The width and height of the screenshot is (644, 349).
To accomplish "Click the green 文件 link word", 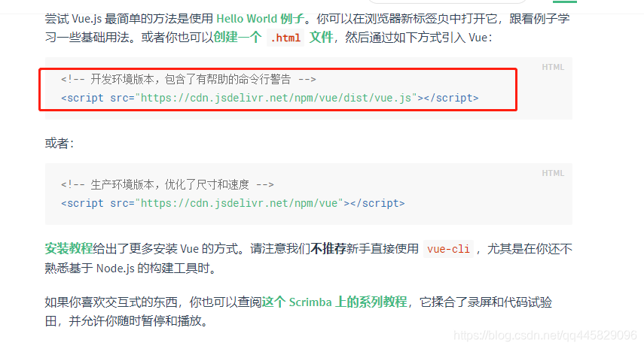I will click(321, 38).
